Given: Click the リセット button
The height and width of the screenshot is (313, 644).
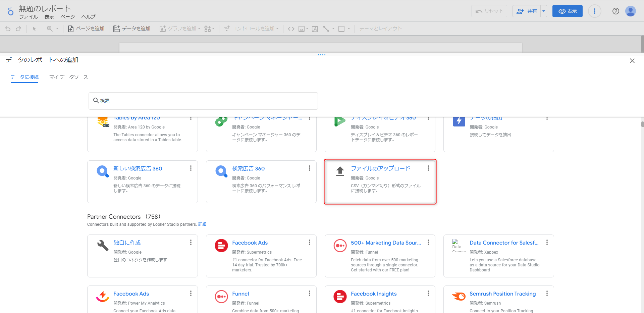Looking at the screenshot, I should tap(489, 11).
